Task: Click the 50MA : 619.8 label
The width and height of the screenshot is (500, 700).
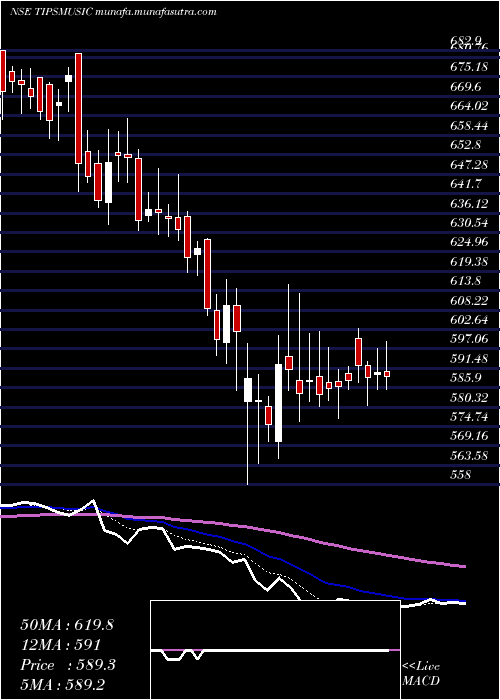Action: point(67,625)
